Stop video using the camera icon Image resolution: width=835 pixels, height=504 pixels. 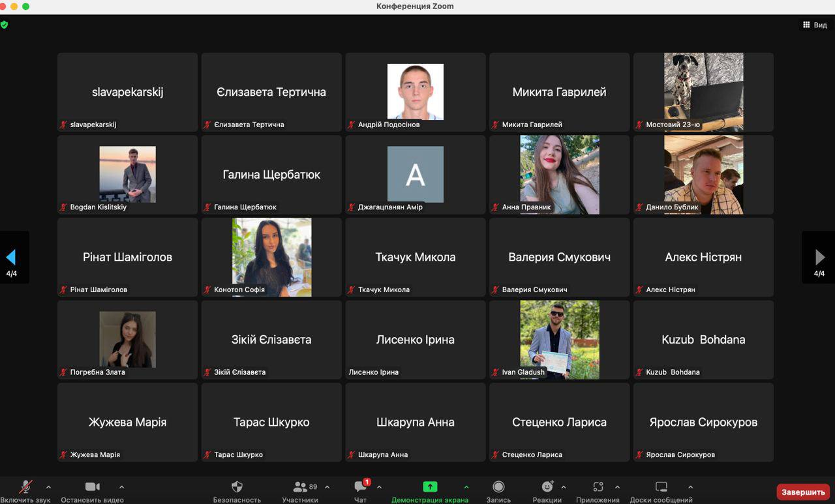coord(92,486)
